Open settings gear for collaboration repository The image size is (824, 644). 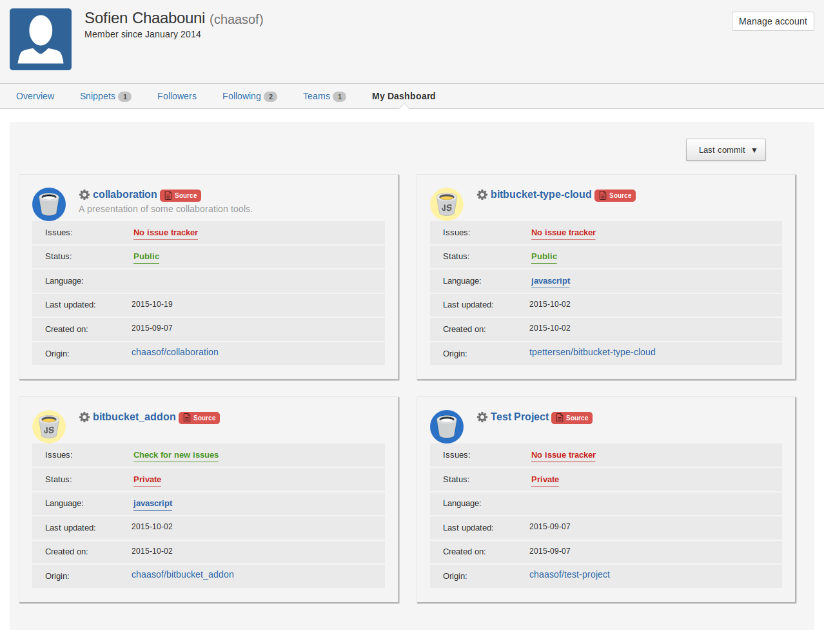point(84,195)
